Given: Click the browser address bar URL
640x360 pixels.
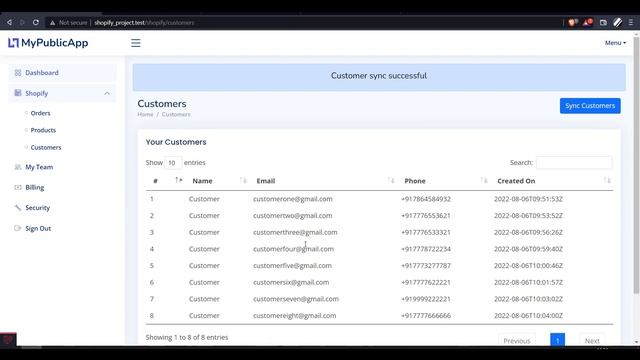Looking at the screenshot, I should tap(144, 23).
